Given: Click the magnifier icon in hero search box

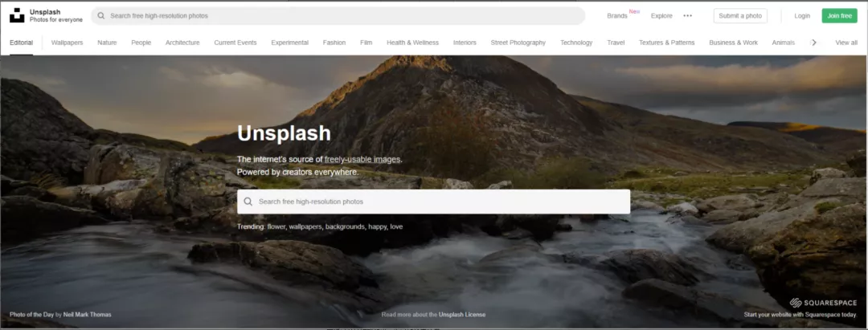Looking at the screenshot, I should 248,202.
